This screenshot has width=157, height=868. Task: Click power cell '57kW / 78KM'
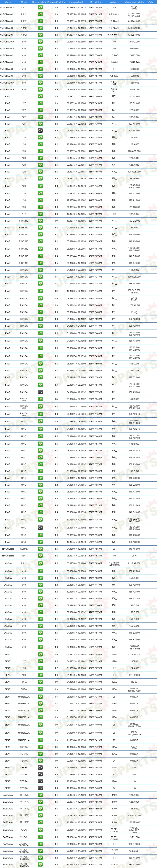[96, 675]
